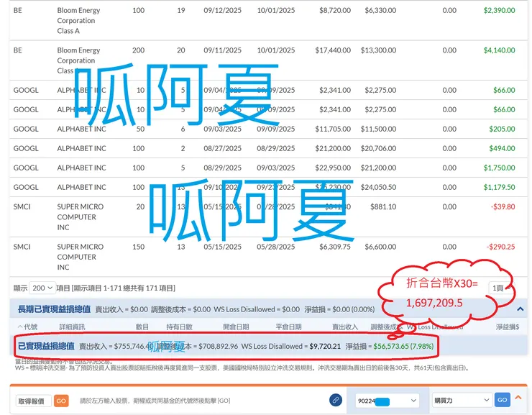Click the 開倉日期 column header
532x415 pixels.
(236, 327)
